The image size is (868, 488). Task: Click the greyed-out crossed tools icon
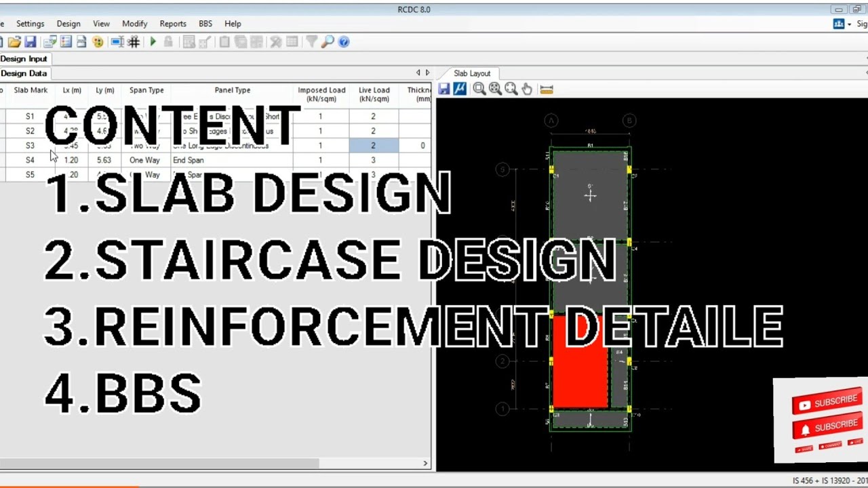[276, 42]
